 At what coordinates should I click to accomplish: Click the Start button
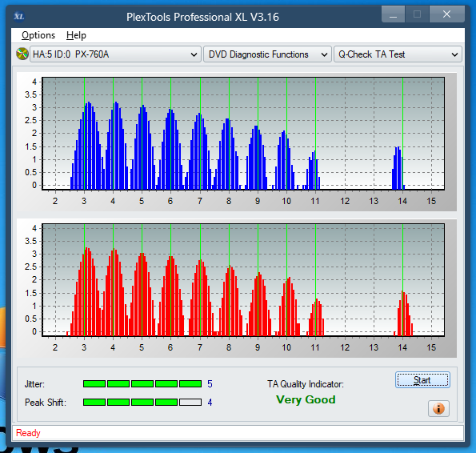point(422,380)
